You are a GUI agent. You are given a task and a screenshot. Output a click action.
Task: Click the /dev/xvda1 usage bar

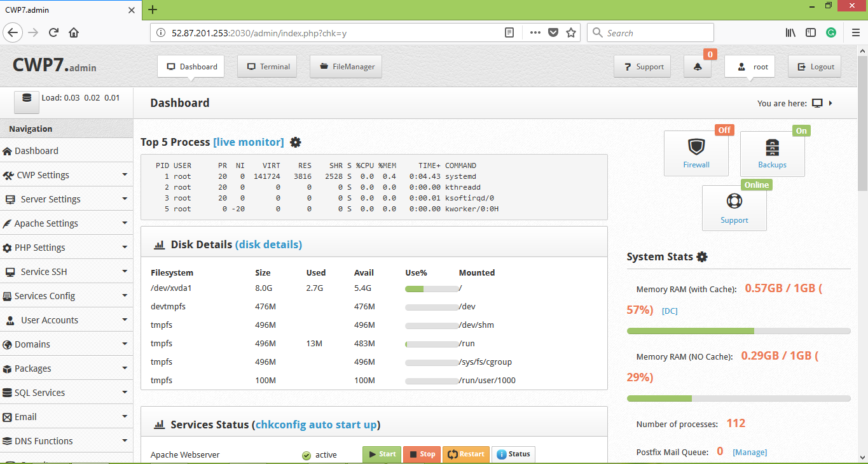point(432,289)
